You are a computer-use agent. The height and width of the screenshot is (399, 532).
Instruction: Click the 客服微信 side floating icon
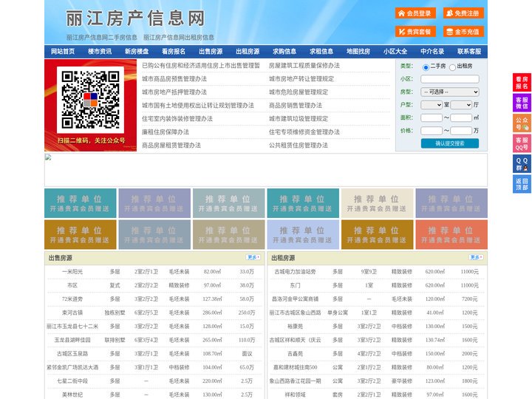point(522,103)
